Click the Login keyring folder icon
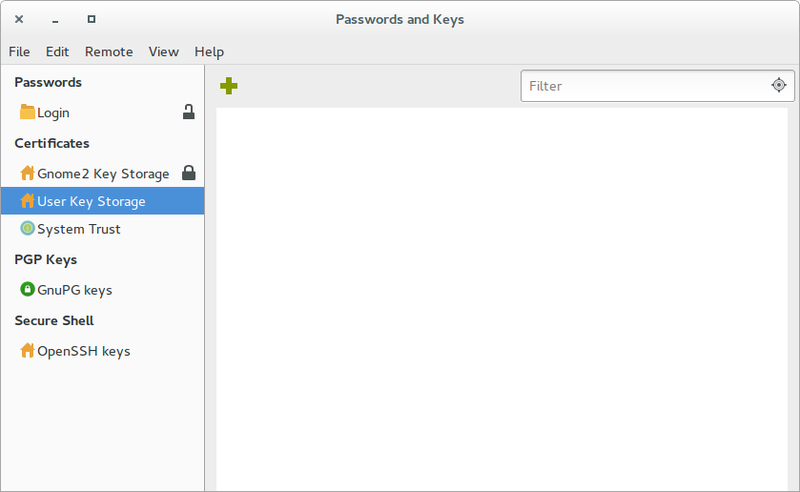 coord(27,112)
